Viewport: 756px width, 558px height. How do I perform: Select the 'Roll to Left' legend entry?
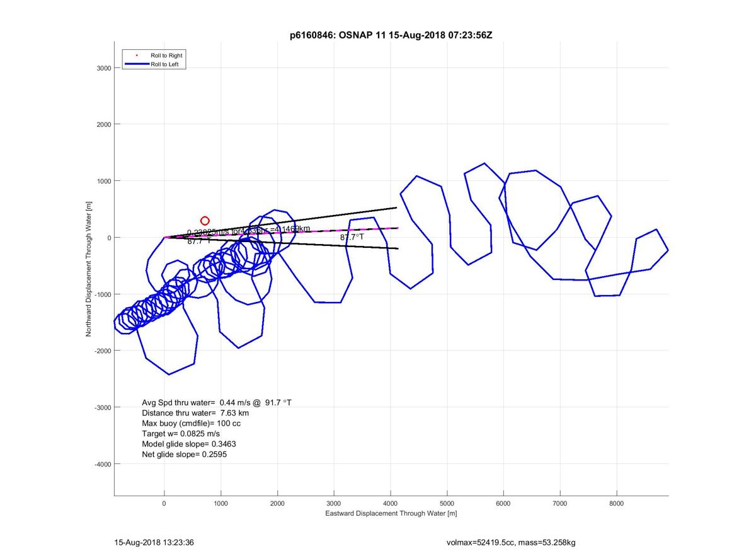pyautogui.click(x=164, y=64)
